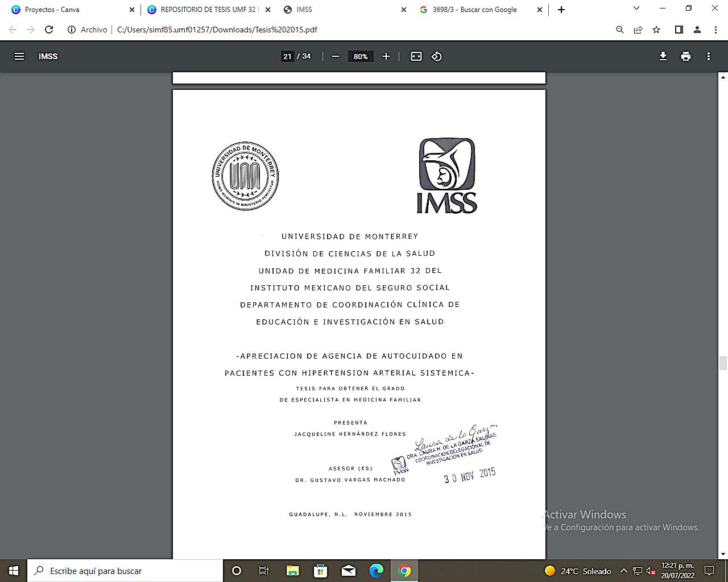Bookmark this page with the star
This screenshot has width=728, height=582.
coord(656,30)
